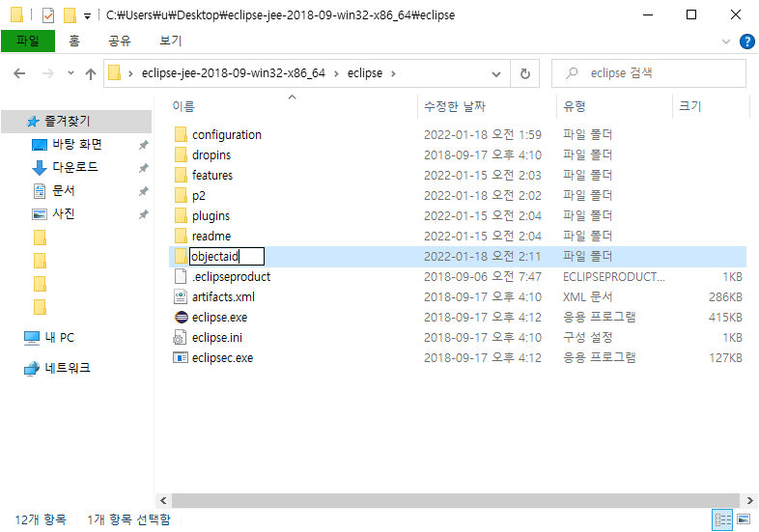Click the horizontal scrollbar track
Image resolution: width=759 pixels, height=532 pixels.
pyautogui.click(x=455, y=500)
